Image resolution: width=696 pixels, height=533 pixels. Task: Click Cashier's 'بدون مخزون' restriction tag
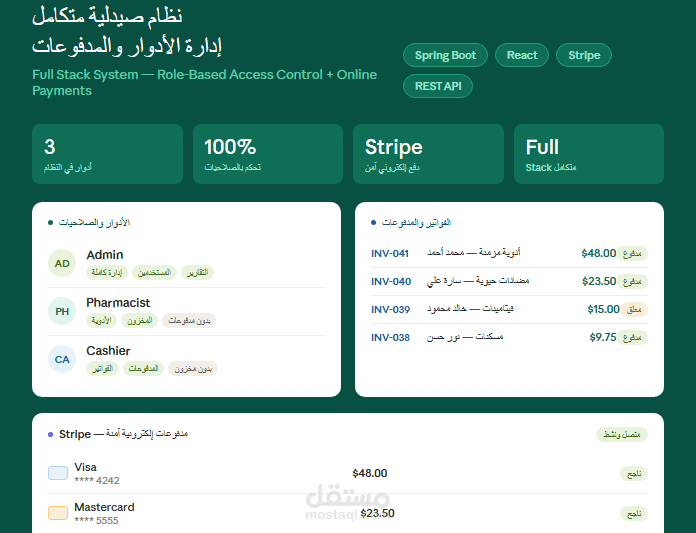193,368
